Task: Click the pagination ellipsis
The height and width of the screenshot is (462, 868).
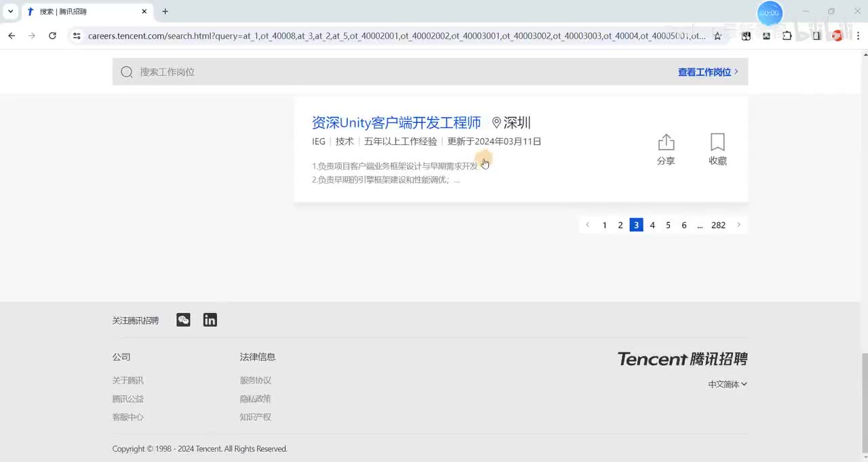Action: click(700, 225)
